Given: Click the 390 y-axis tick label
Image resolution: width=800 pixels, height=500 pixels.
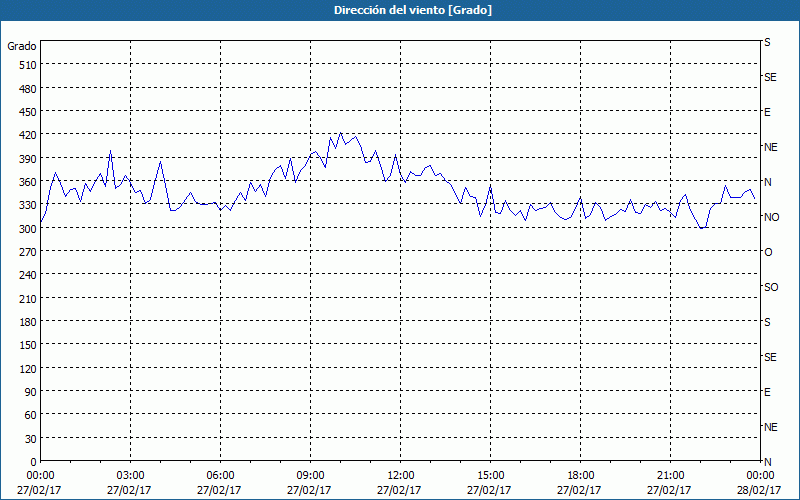Looking at the screenshot, I should (x=29, y=159).
